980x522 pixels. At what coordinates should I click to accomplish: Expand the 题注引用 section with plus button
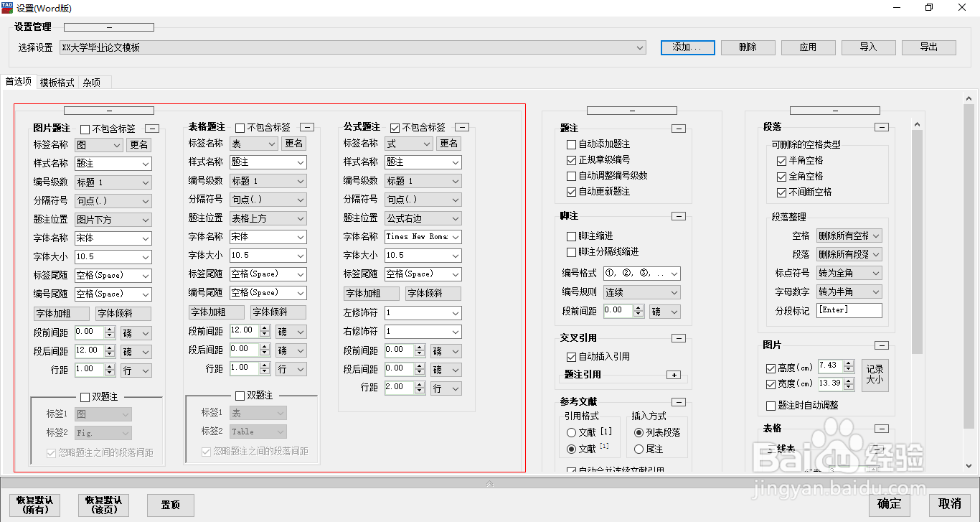(x=673, y=375)
